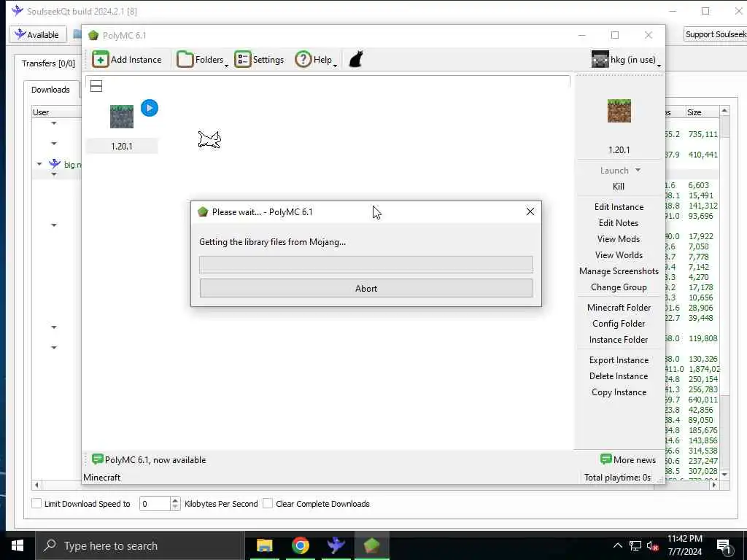The width and height of the screenshot is (747, 560).
Task: Close the Please wait dialog
Action: 530,211
